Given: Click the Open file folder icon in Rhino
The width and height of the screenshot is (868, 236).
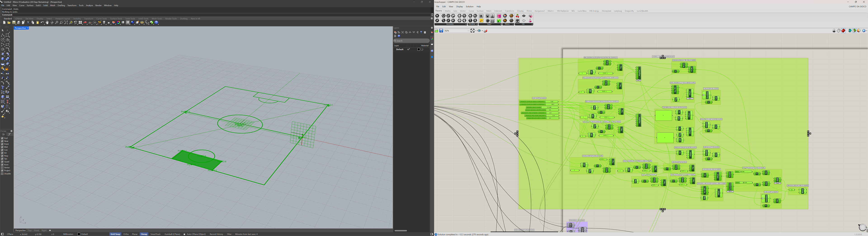Looking at the screenshot, I should (x=9, y=23).
